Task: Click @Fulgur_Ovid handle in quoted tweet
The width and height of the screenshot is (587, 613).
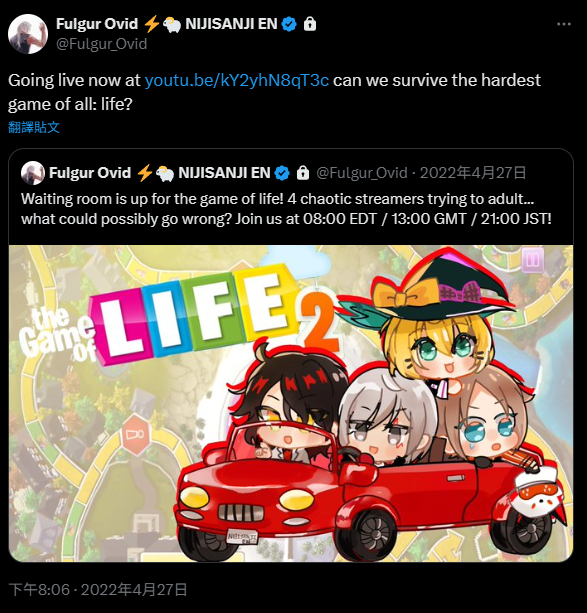Action: pyautogui.click(x=362, y=173)
